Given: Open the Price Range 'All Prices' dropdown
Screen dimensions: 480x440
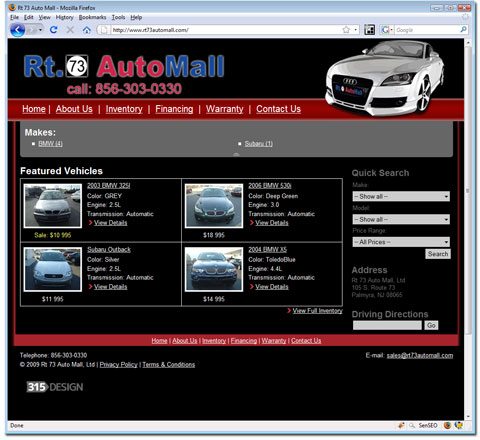Looking at the screenshot, I should (x=401, y=242).
